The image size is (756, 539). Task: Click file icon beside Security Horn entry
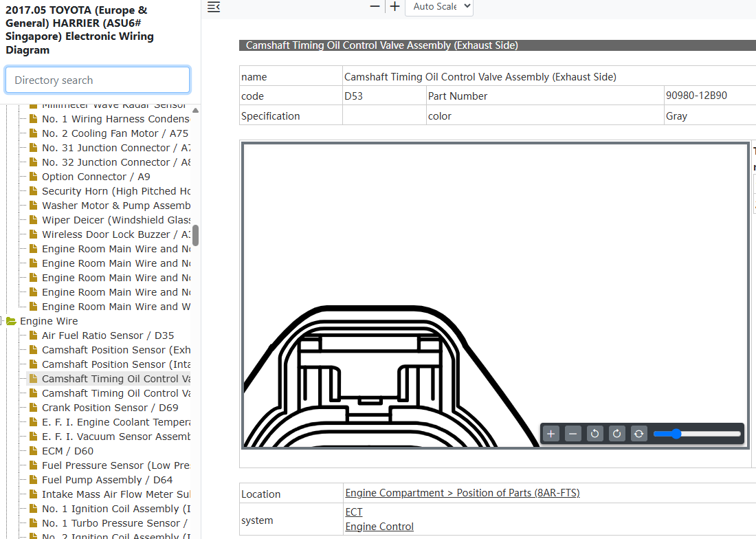tap(33, 191)
